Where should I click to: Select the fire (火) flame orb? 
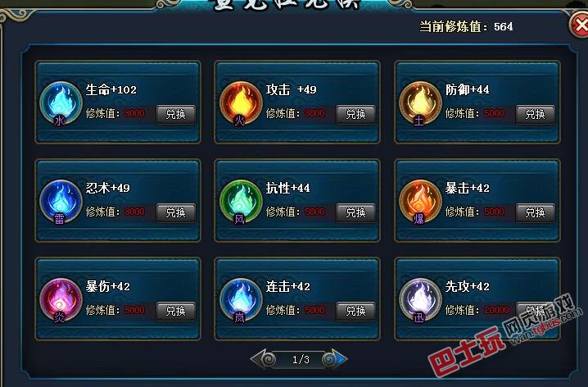pyautogui.click(x=241, y=102)
